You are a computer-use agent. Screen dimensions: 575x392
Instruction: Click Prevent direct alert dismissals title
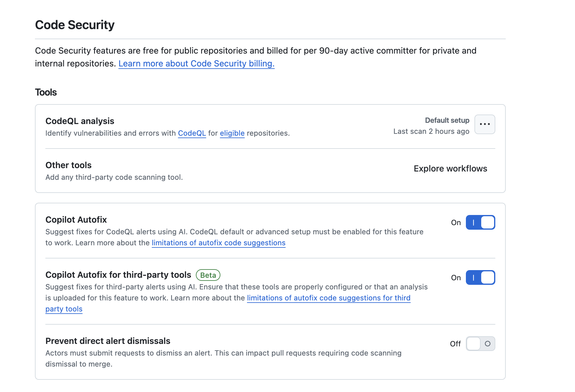pos(108,341)
